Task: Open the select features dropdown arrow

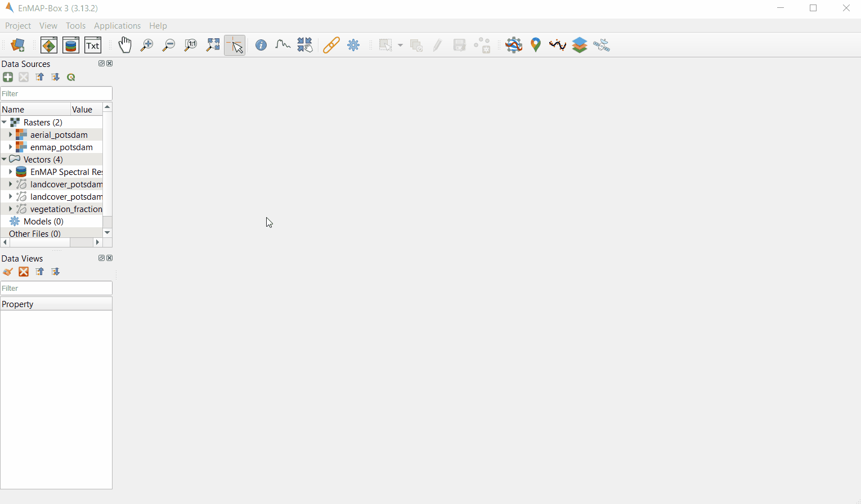Action: click(400, 45)
